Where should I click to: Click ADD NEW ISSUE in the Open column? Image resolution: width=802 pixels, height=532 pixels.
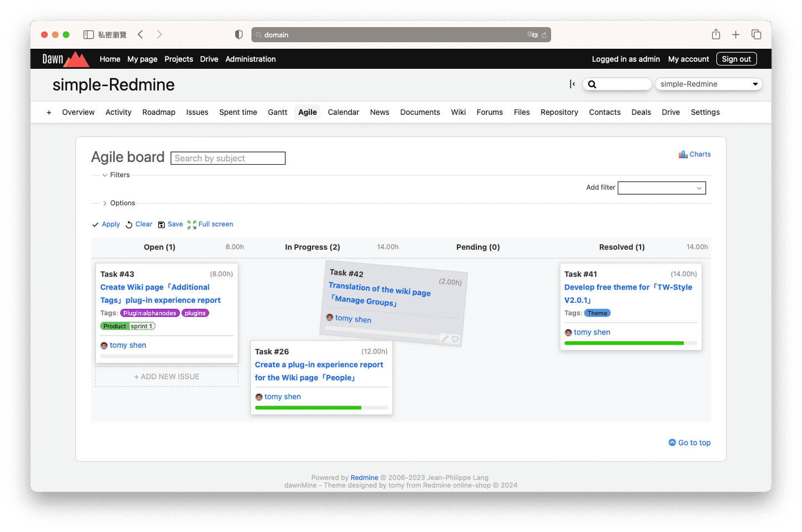tap(166, 376)
